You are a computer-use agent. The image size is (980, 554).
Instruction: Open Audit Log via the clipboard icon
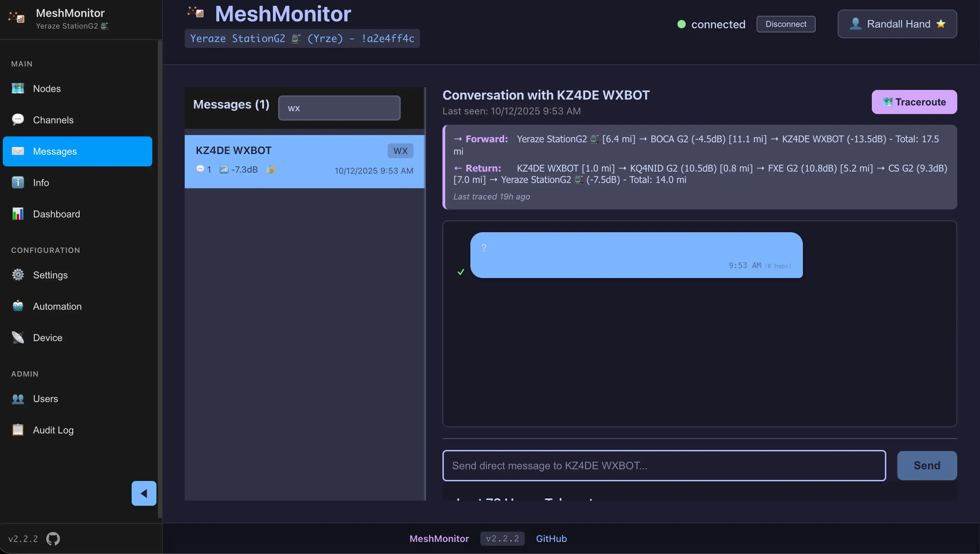point(18,430)
